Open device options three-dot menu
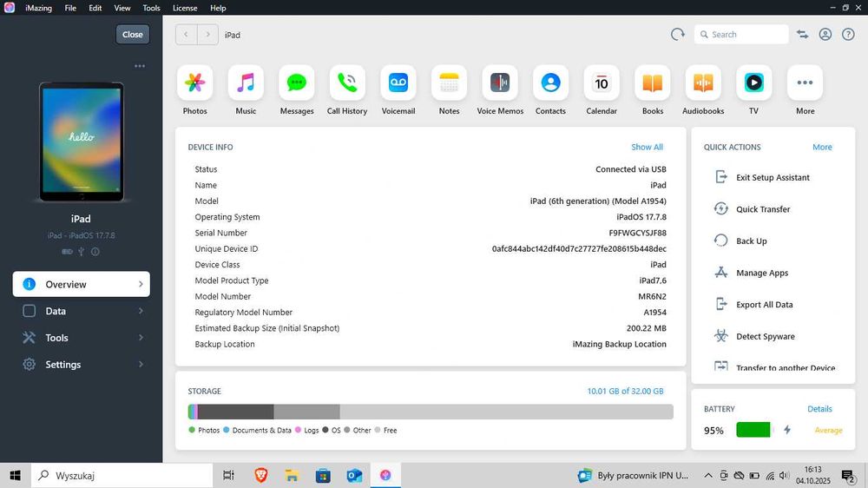This screenshot has width=868, height=488. pyautogui.click(x=140, y=66)
